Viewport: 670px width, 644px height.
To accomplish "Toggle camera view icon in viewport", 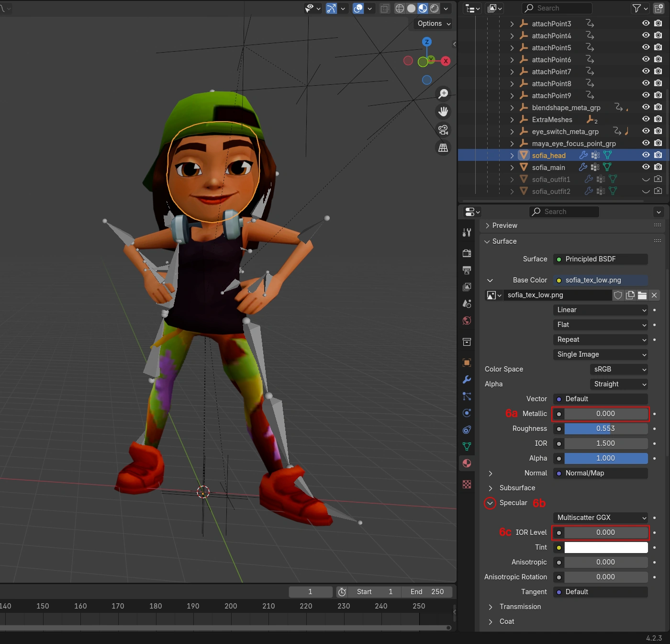I will 443,130.
